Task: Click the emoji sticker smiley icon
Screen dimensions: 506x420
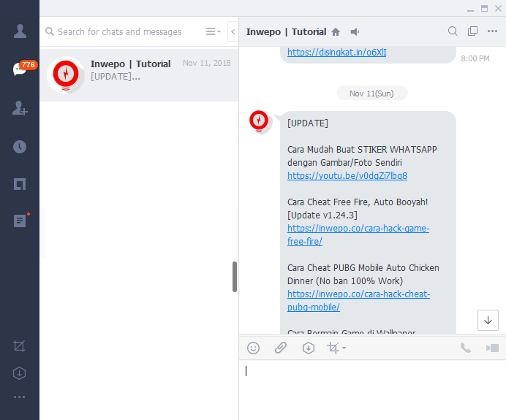Action: pos(254,348)
